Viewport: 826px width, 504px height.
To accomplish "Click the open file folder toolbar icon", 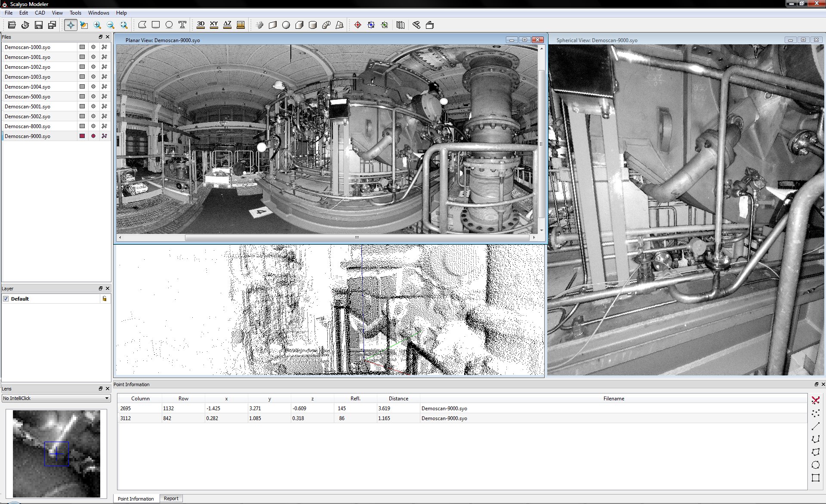I will pyautogui.click(x=12, y=25).
